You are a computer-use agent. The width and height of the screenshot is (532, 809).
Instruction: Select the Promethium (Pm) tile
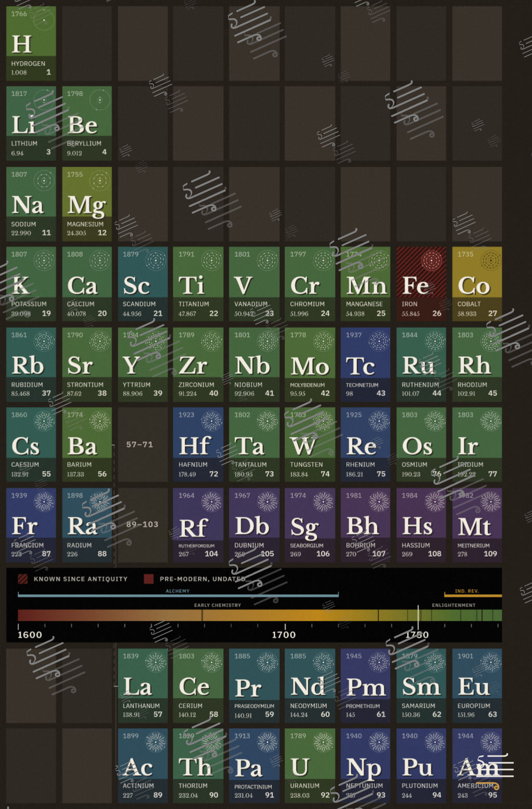[366, 686]
